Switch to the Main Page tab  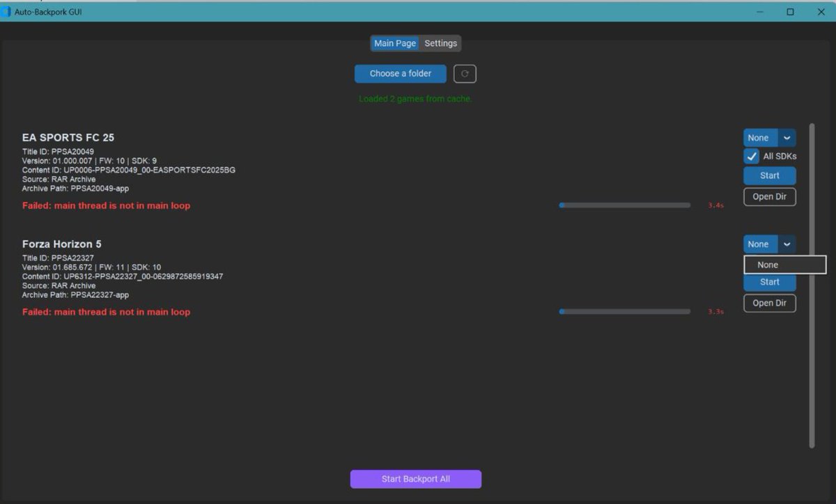[x=395, y=43]
